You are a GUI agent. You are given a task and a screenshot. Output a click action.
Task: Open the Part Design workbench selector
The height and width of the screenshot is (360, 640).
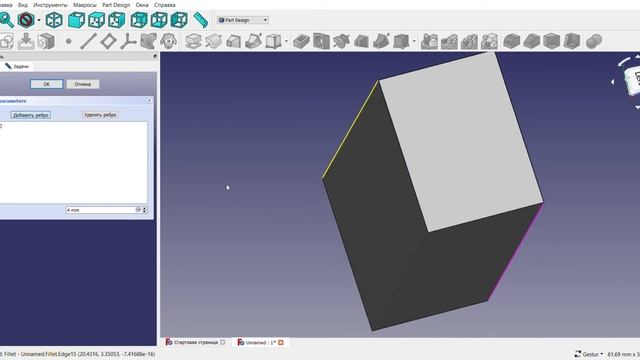(x=243, y=20)
